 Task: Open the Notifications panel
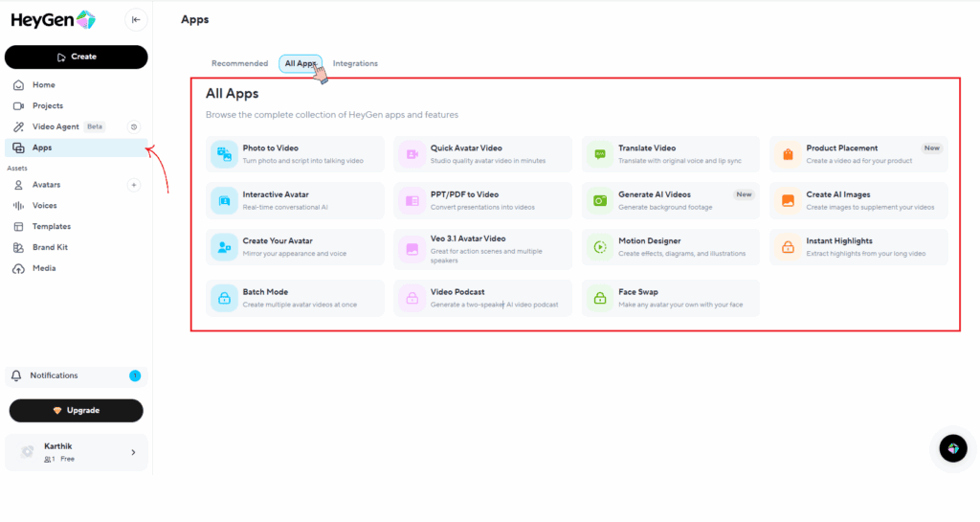pyautogui.click(x=77, y=375)
